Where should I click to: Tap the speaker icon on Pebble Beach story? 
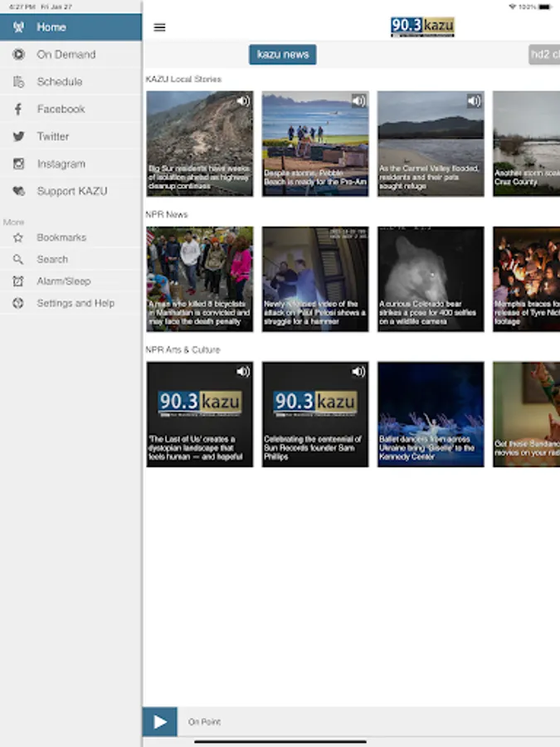click(358, 101)
